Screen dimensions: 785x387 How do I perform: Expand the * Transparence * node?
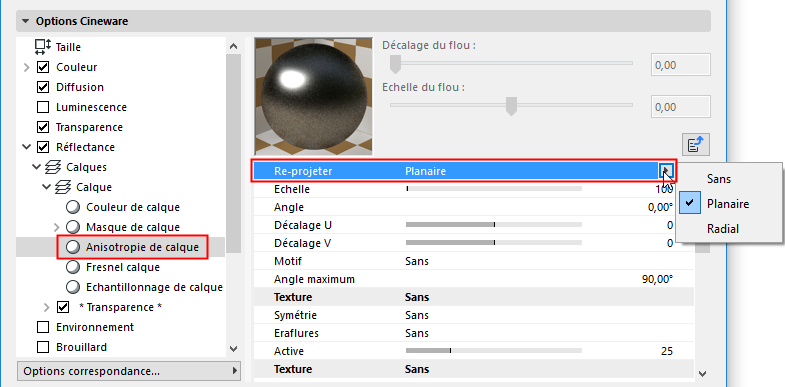click(47, 307)
